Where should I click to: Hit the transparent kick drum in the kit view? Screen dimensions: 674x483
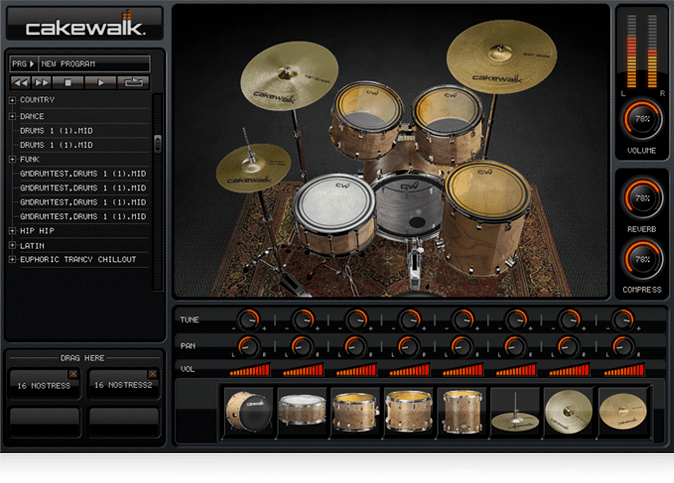pyautogui.click(x=408, y=205)
